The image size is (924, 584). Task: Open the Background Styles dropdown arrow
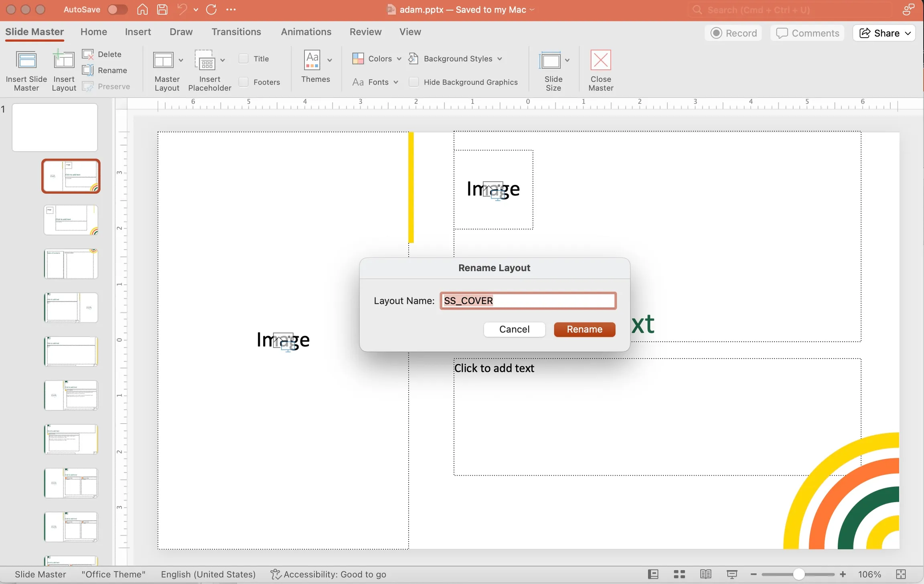[x=500, y=59]
